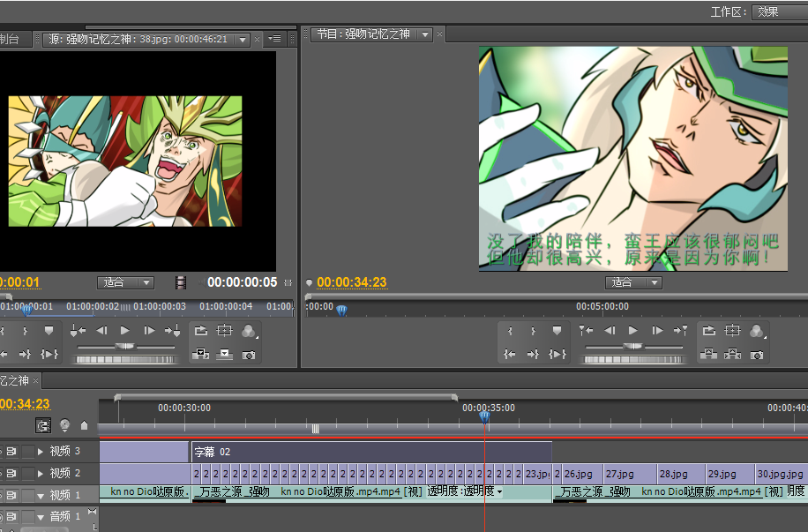Select the 27.jpg clip on 视频 2
Viewport: 808px width, 532px height.
[x=631, y=474]
